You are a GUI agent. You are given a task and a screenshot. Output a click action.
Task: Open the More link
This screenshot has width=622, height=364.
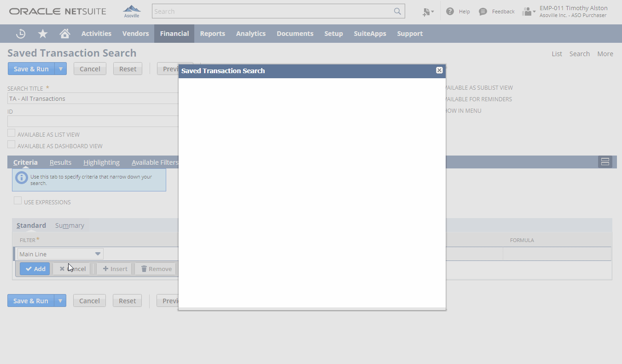coord(605,54)
